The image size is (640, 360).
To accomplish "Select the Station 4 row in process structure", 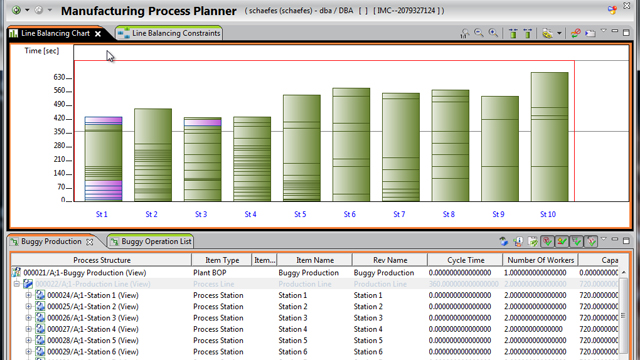I will pos(315,329).
